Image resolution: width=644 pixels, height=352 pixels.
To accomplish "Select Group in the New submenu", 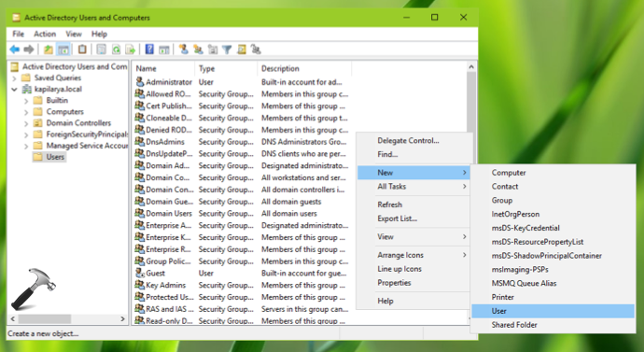I will coord(553,201).
